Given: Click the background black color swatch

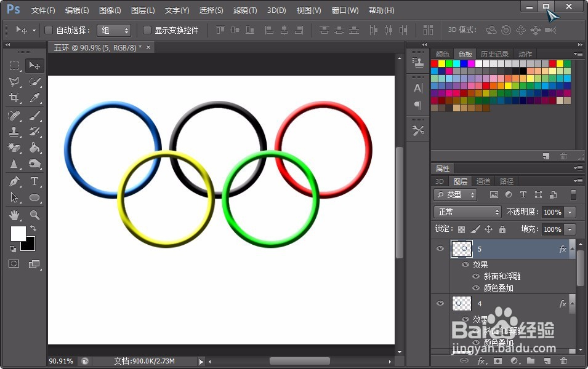Looking at the screenshot, I should tap(30, 245).
